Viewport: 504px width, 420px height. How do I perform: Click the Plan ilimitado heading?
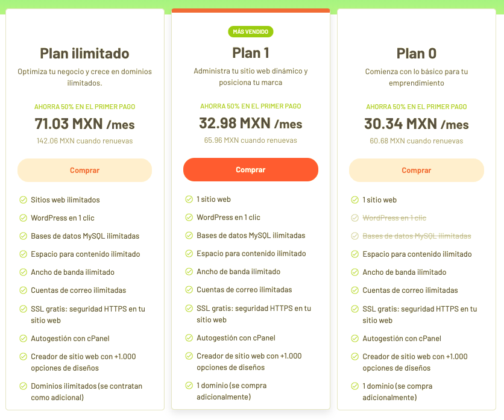[x=84, y=54]
